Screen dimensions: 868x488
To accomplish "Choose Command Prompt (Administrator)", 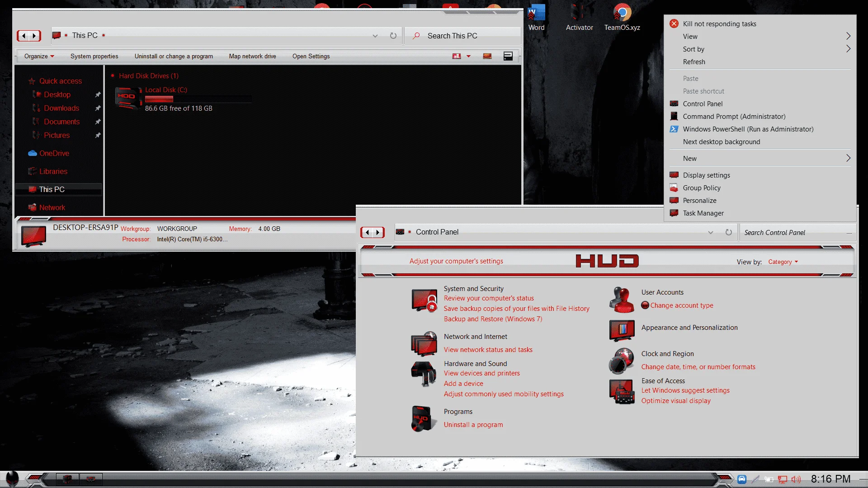I will click(x=760, y=116).
